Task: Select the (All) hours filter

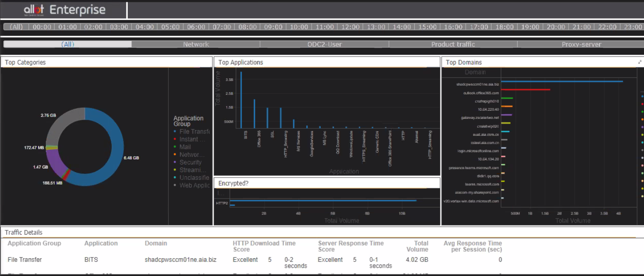Action: [x=16, y=27]
